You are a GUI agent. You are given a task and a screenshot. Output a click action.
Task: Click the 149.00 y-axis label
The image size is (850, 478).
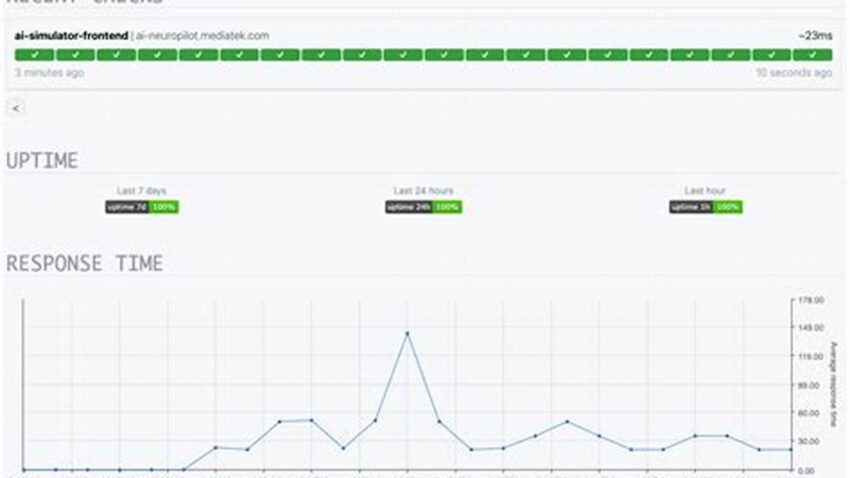pyautogui.click(x=812, y=328)
